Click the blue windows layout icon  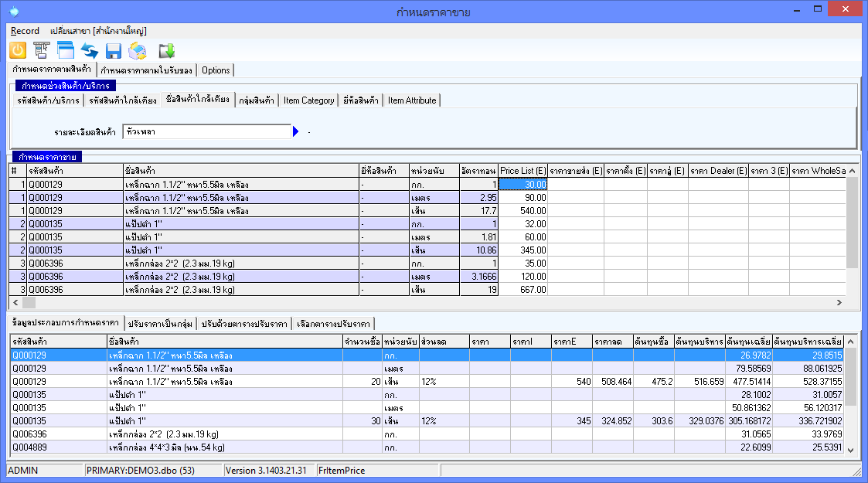tap(66, 51)
